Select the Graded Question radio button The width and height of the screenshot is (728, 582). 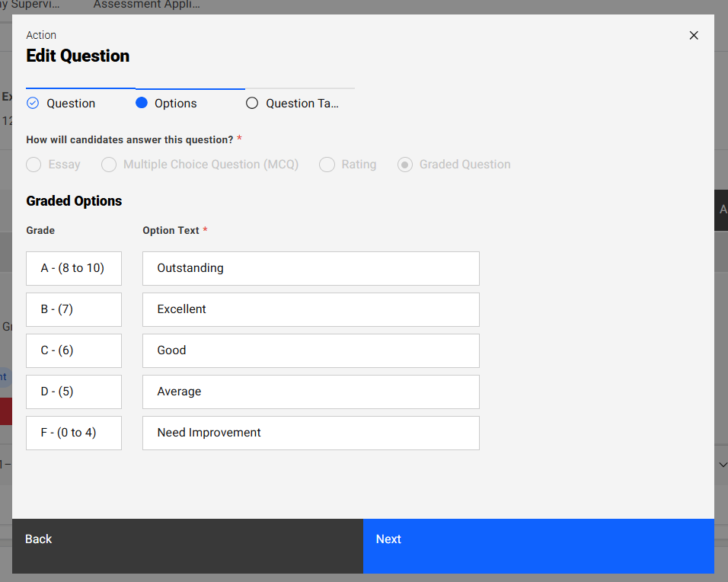406,165
